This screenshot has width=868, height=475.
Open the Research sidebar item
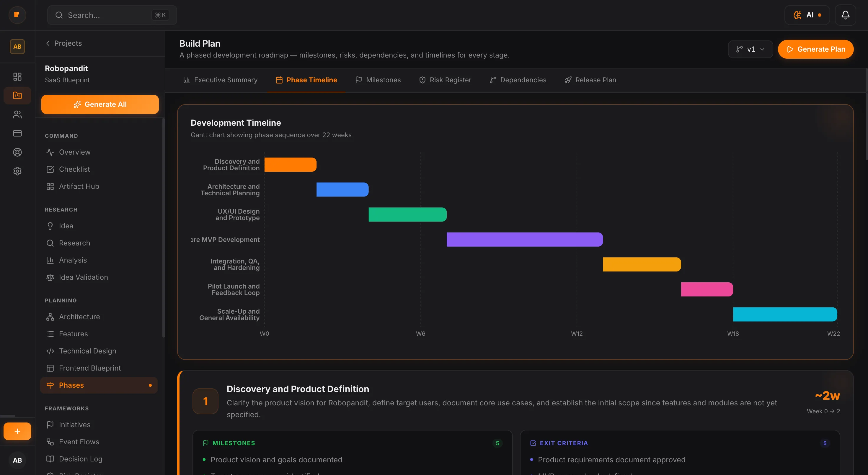click(99, 243)
